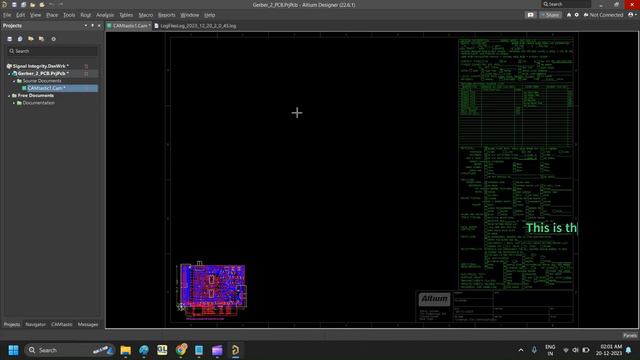Select the Free Documents label
This screenshot has width=640, height=360.
tap(36, 96)
